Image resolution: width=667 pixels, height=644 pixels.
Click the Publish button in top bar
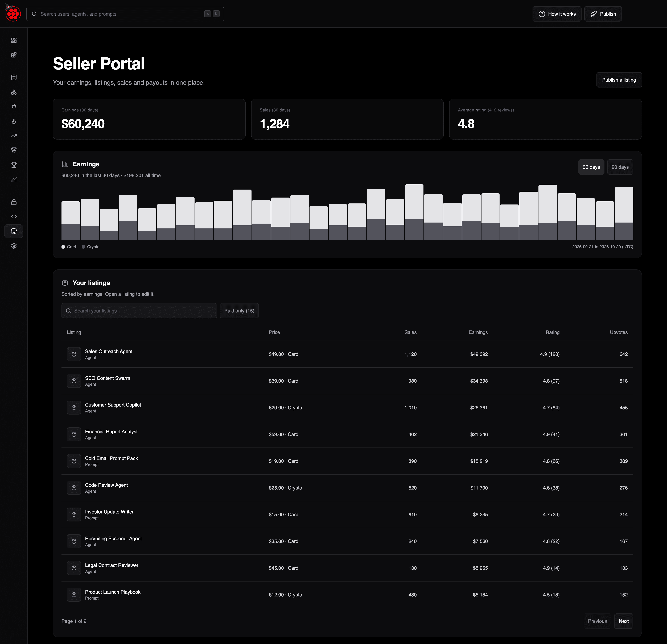coord(603,14)
